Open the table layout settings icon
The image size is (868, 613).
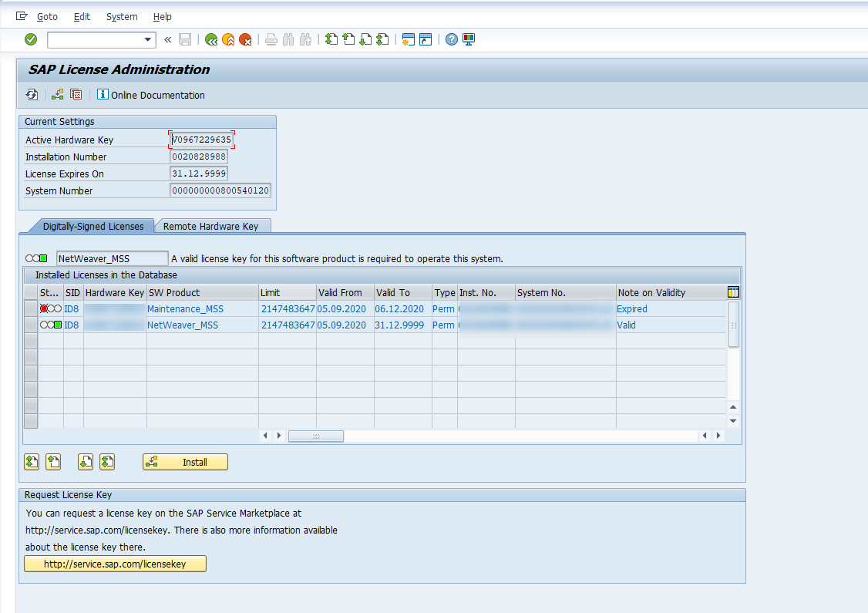733,292
